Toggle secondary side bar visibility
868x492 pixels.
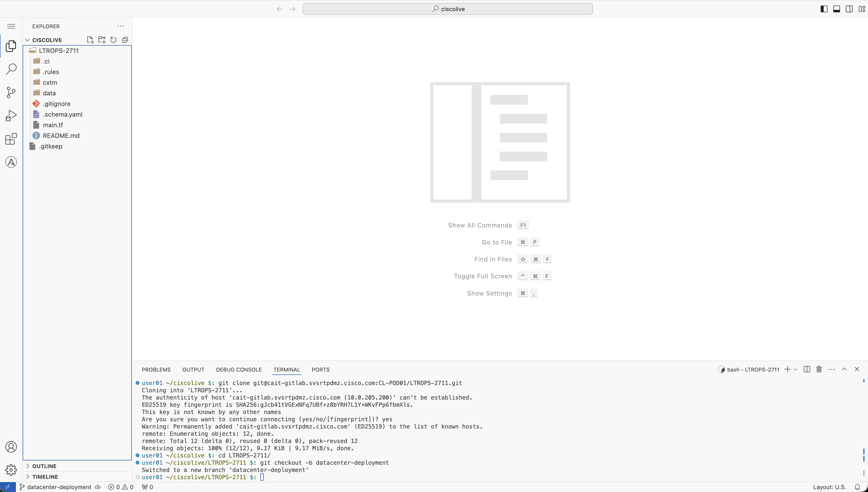[849, 9]
